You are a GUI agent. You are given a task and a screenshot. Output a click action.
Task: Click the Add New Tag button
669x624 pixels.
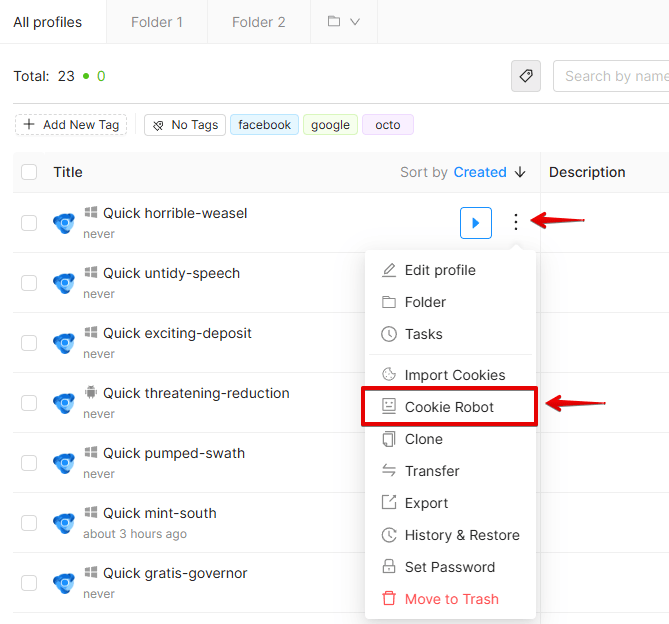tap(71, 125)
